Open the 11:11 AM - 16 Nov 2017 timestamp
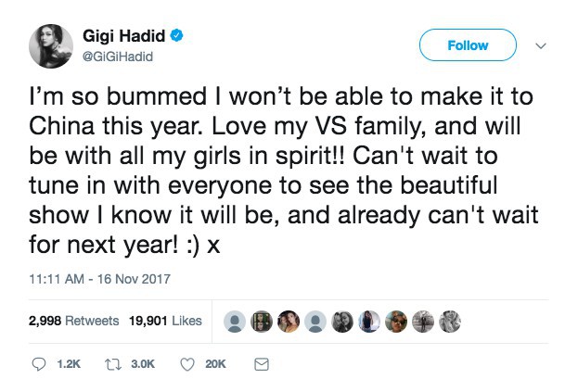This screenshot has width=578, height=392. tap(99, 278)
